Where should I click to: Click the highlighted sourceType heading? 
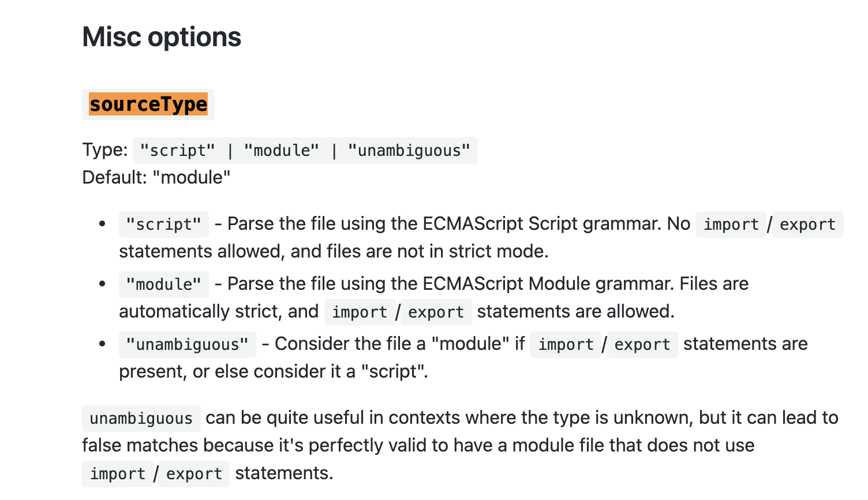(148, 105)
